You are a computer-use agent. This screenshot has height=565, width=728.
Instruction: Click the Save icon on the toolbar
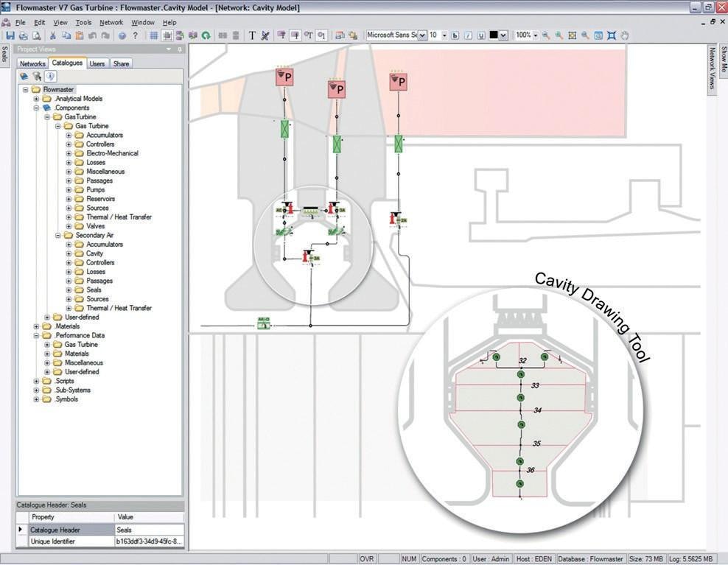coord(9,35)
